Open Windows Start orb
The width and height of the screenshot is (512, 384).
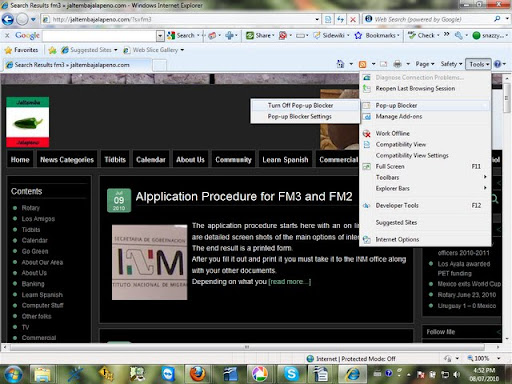point(13,374)
